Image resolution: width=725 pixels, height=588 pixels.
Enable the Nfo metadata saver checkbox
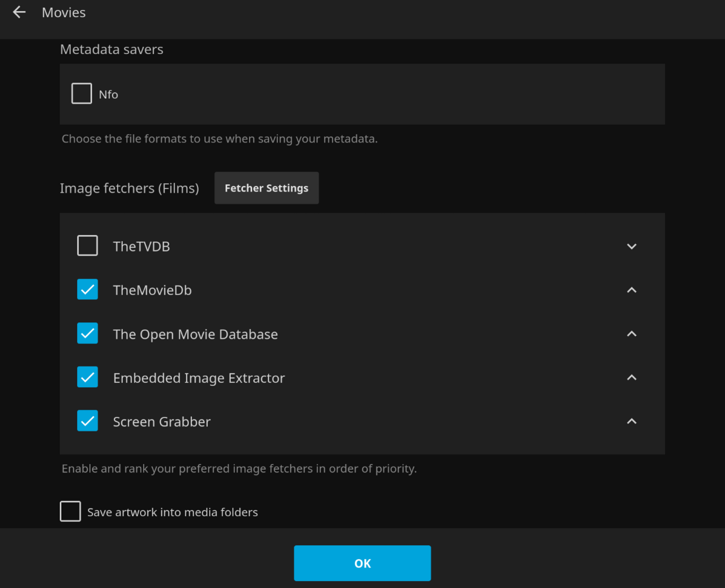point(81,94)
